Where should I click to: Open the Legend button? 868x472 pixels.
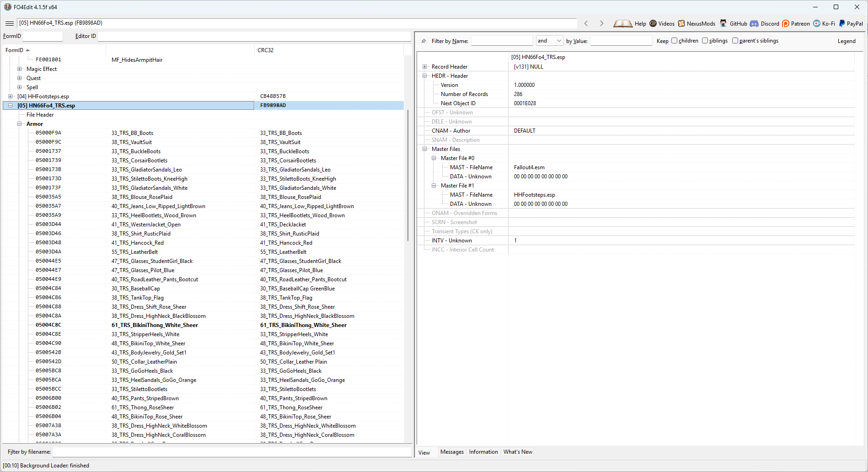[847, 41]
